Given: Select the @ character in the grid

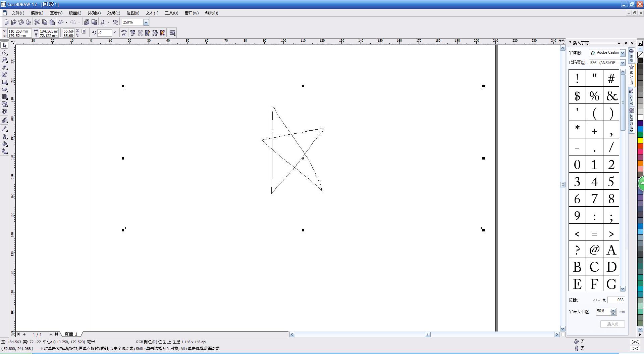Looking at the screenshot, I should click(594, 250).
